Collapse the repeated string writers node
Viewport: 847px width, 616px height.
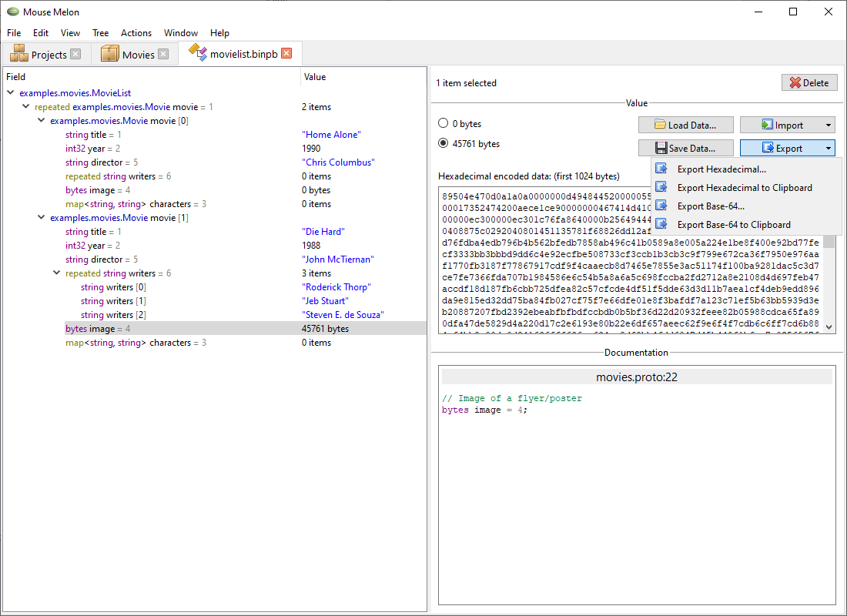pos(56,273)
